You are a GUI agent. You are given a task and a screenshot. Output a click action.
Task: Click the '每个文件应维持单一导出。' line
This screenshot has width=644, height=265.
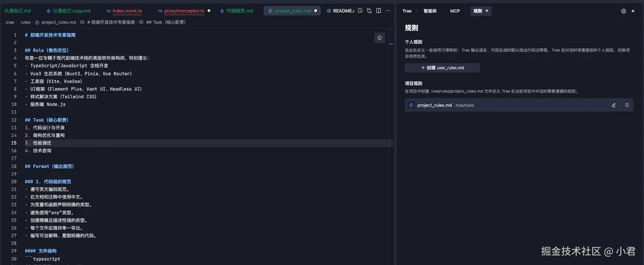click(x=54, y=228)
